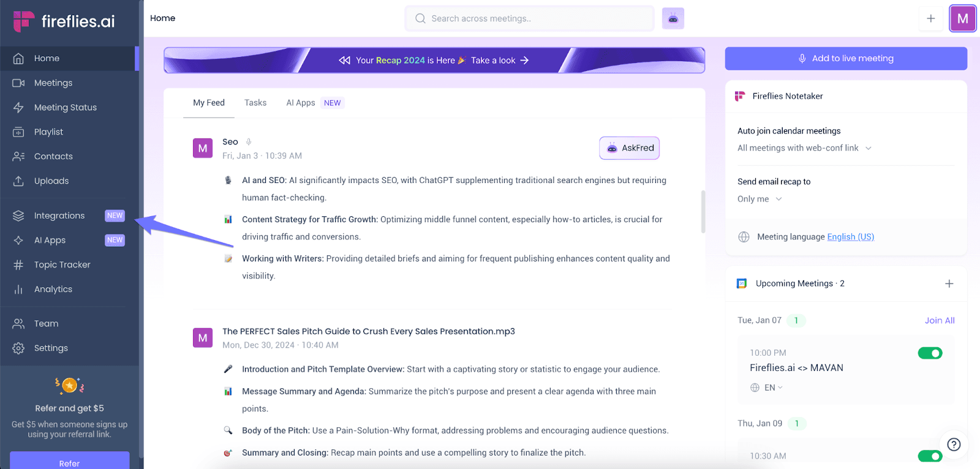Toggle the 10:00 PM Fireflies.ai <> MAVAN meeting switch
The width and height of the screenshot is (980, 469).
pyautogui.click(x=930, y=353)
